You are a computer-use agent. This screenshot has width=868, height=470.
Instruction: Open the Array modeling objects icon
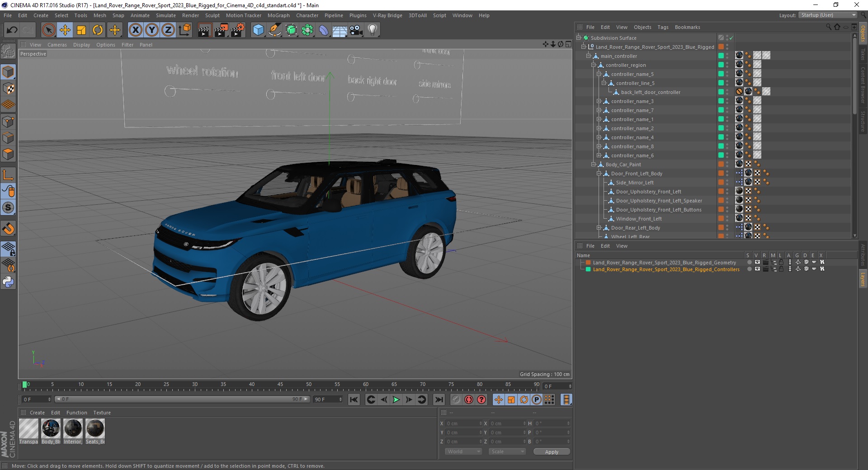(x=308, y=30)
